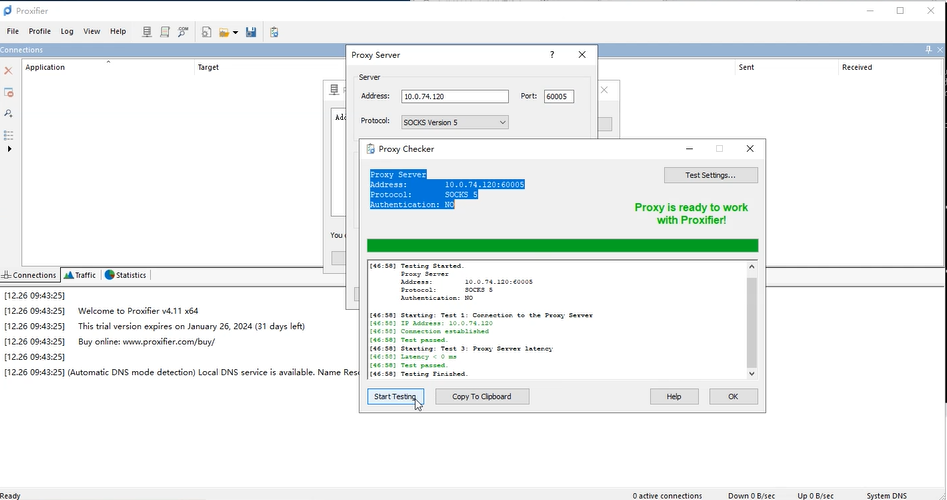Pin the Connections panel pushpin icon
947x500 pixels.
point(928,50)
